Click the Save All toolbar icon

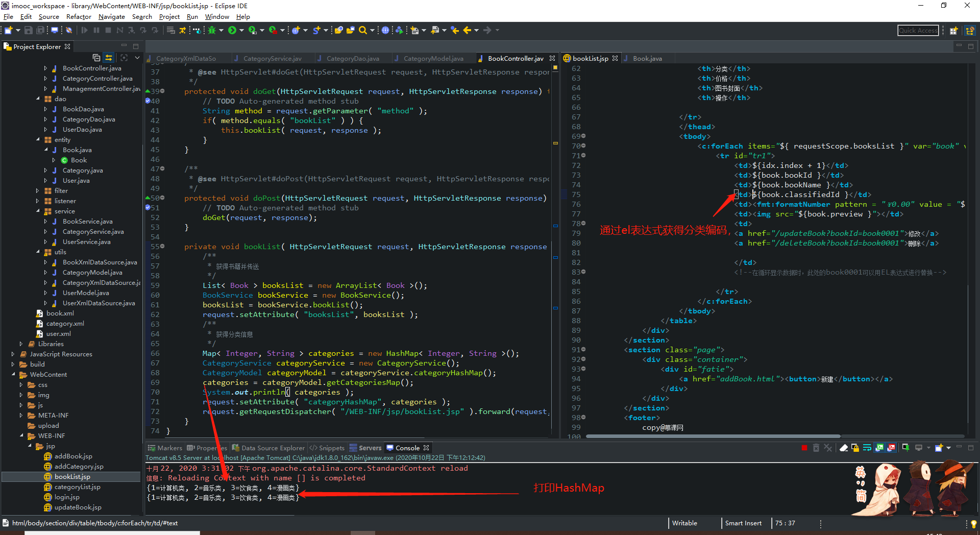point(40,31)
